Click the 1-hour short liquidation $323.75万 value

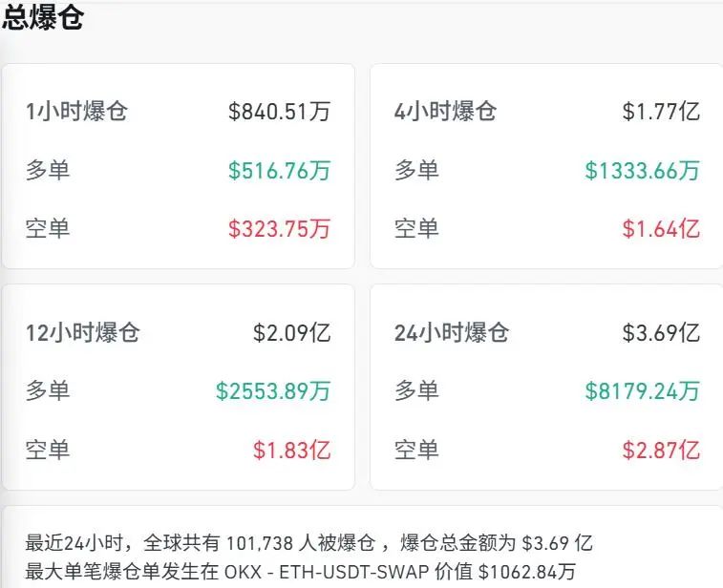(279, 229)
